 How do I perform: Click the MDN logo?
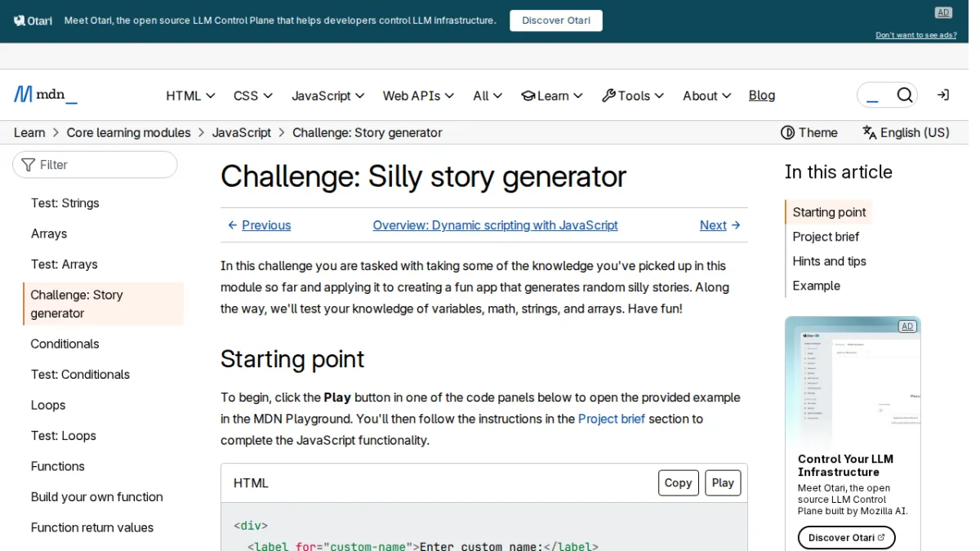(x=46, y=95)
